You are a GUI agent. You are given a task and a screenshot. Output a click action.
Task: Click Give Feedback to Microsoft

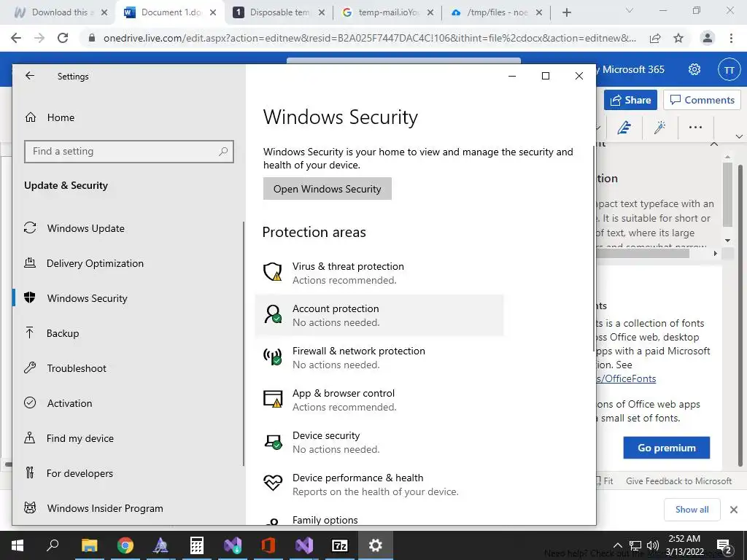pyautogui.click(x=678, y=481)
